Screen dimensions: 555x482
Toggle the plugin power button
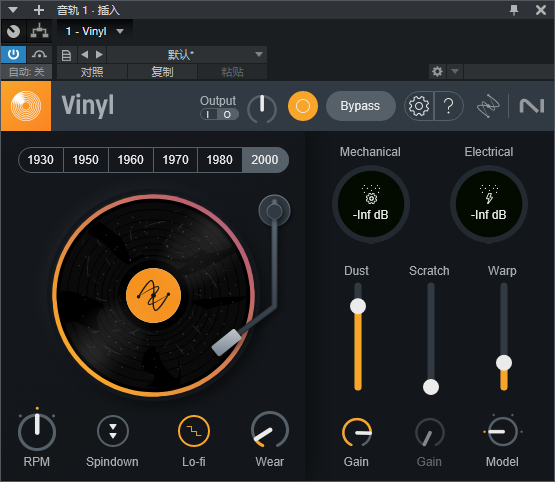[x=13, y=54]
